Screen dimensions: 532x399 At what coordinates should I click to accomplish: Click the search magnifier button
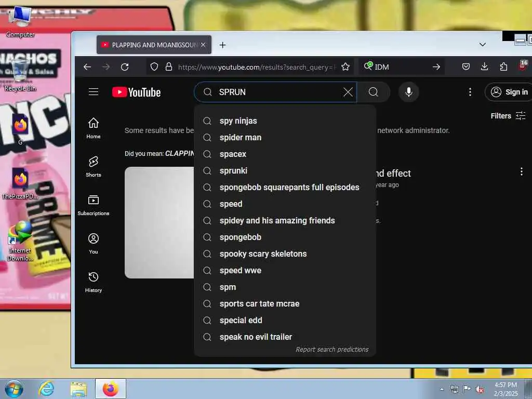(x=373, y=92)
